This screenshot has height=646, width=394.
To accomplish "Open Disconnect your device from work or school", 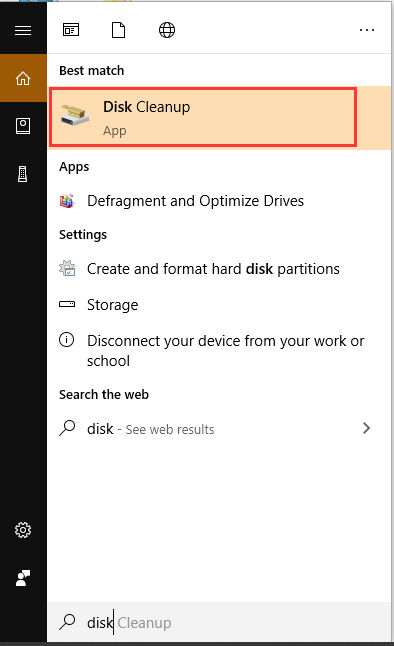I will [x=219, y=351].
